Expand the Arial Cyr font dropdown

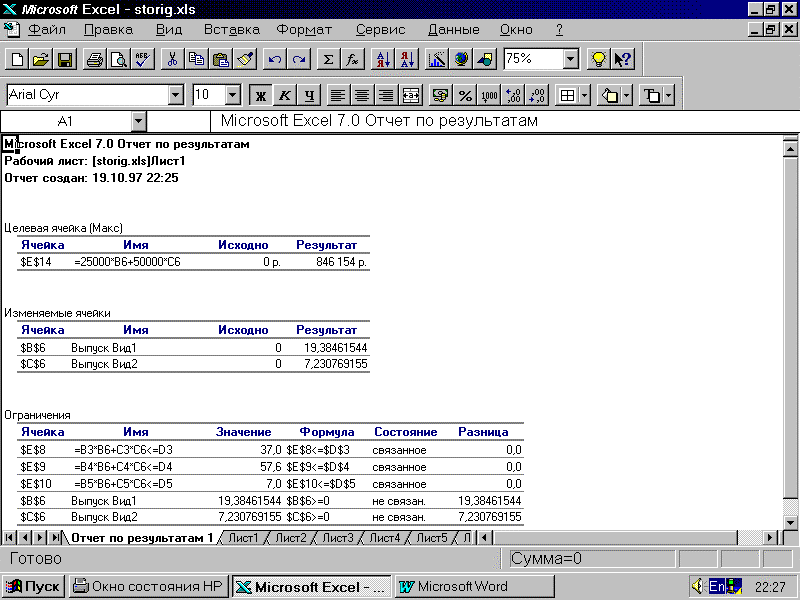[x=176, y=95]
